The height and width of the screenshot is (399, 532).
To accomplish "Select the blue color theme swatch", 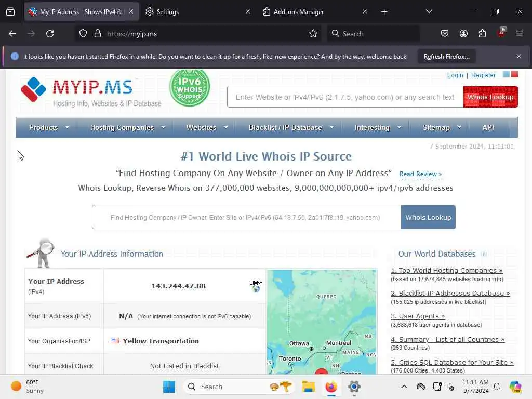I will point(506,74).
